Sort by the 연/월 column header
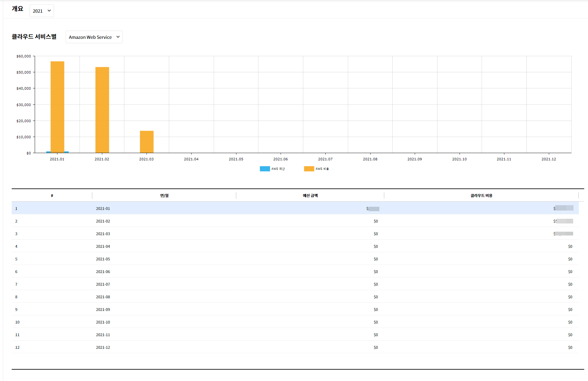588x381 pixels. (164, 196)
